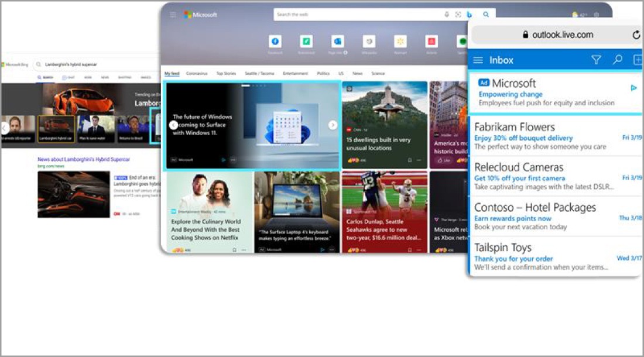
Task: Click the search magnifier in Outlook header
Action: point(617,60)
